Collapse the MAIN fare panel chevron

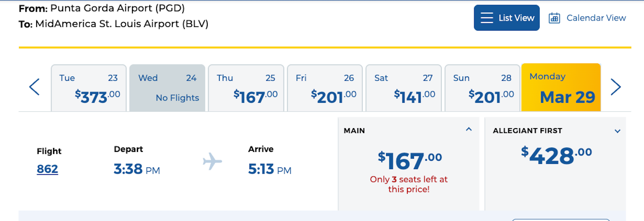click(469, 129)
